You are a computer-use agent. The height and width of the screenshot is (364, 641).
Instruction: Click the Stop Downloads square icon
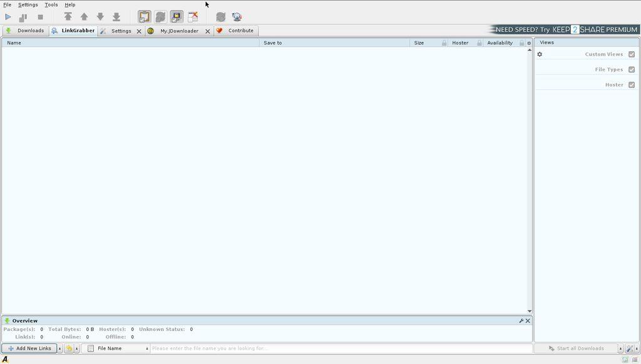[x=41, y=17]
